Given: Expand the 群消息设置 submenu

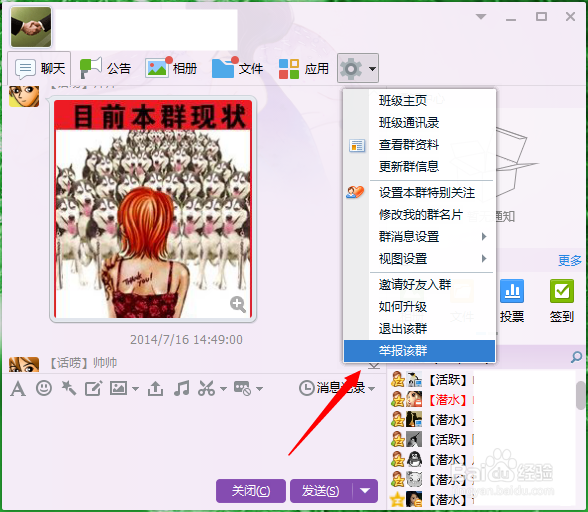Looking at the screenshot, I should pos(419,237).
